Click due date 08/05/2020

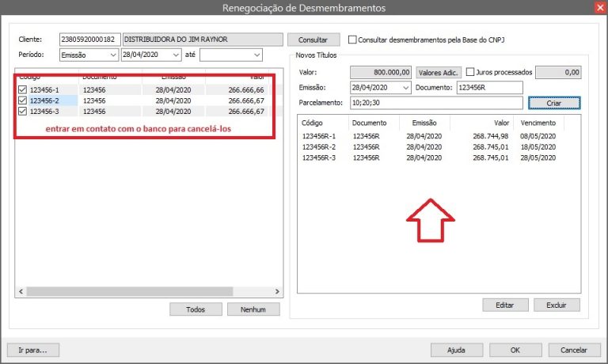click(x=538, y=136)
